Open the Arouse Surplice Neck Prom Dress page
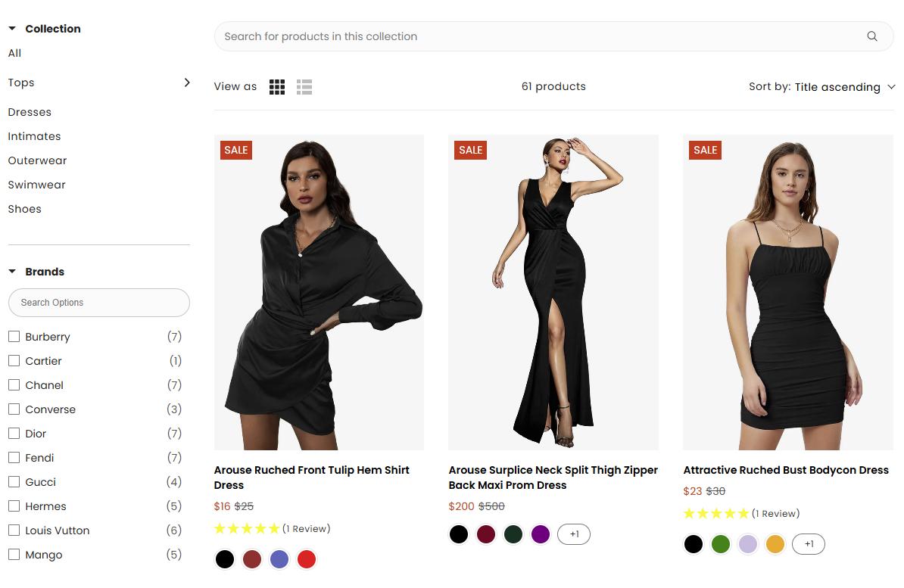The height and width of the screenshot is (588, 904). point(553,478)
